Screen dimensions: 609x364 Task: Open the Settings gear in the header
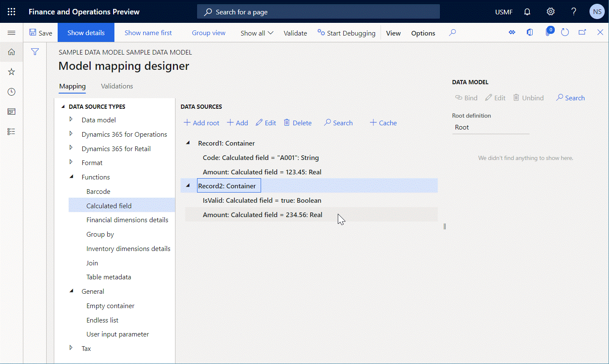pos(550,11)
